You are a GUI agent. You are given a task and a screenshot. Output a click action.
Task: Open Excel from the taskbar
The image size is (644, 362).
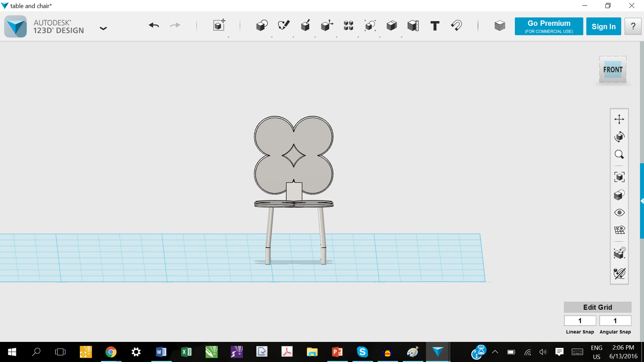(186, 352)
